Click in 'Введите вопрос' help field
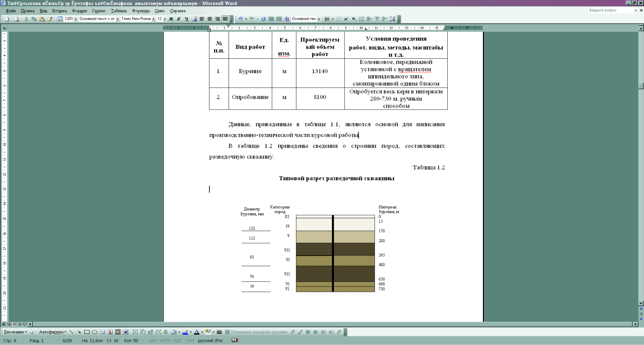 click(x=610, y=10)
